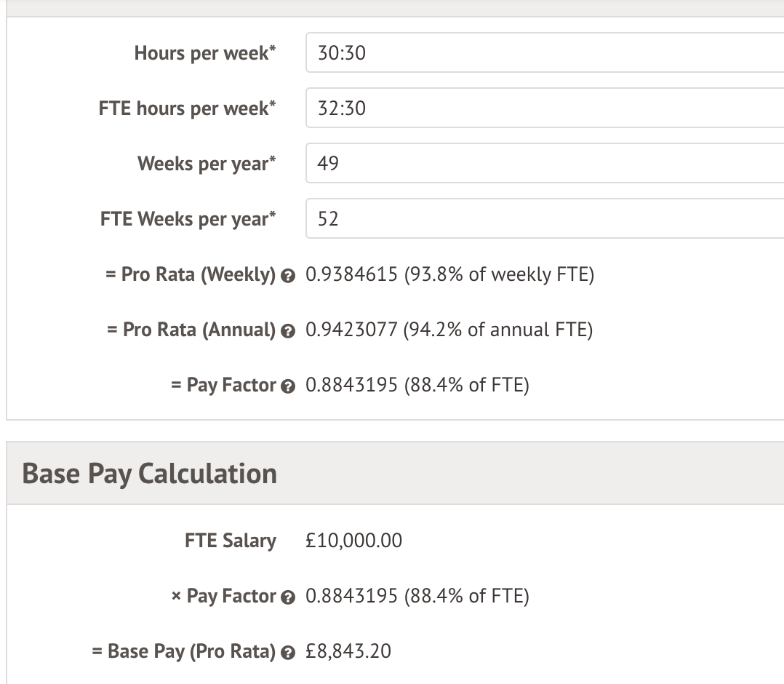Click the Base Pay Calculation section heading
Screen dimensions: 784x684
pos(150,474)
